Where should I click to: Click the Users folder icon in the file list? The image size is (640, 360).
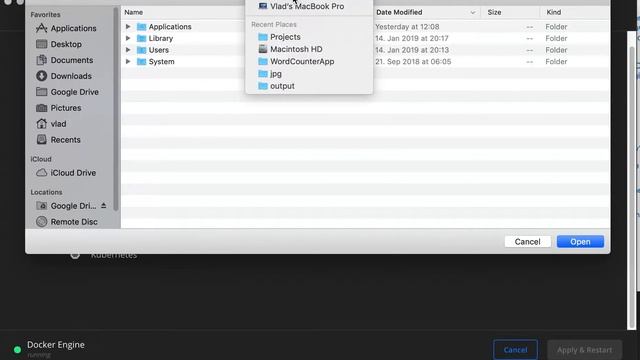[x=142, y=50]
